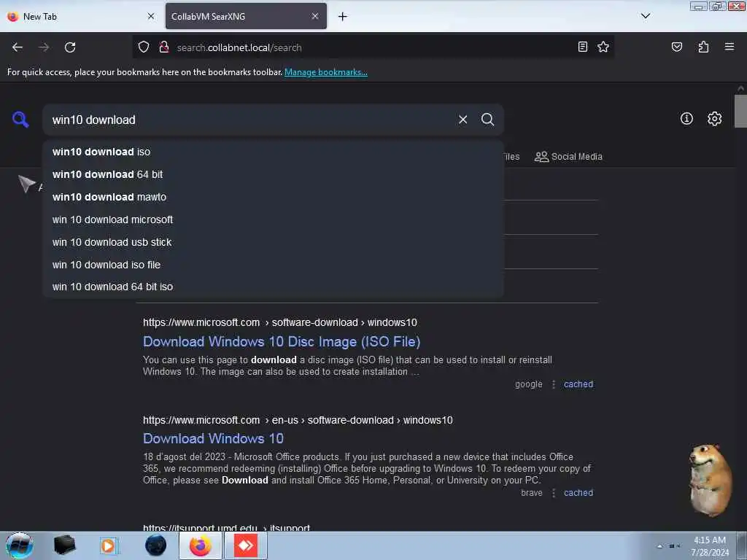Choose suggestion win10 download mawto
747x560 pixels.
coord(273,197)
